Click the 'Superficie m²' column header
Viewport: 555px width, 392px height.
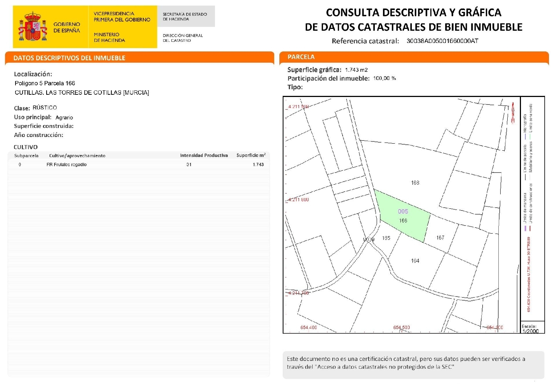tap(251, 155)
